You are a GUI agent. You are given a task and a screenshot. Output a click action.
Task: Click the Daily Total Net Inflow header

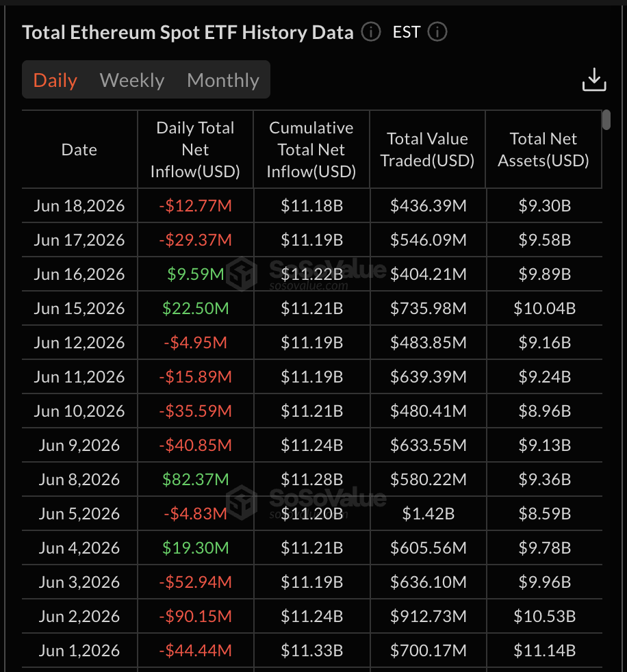[196, 150]
